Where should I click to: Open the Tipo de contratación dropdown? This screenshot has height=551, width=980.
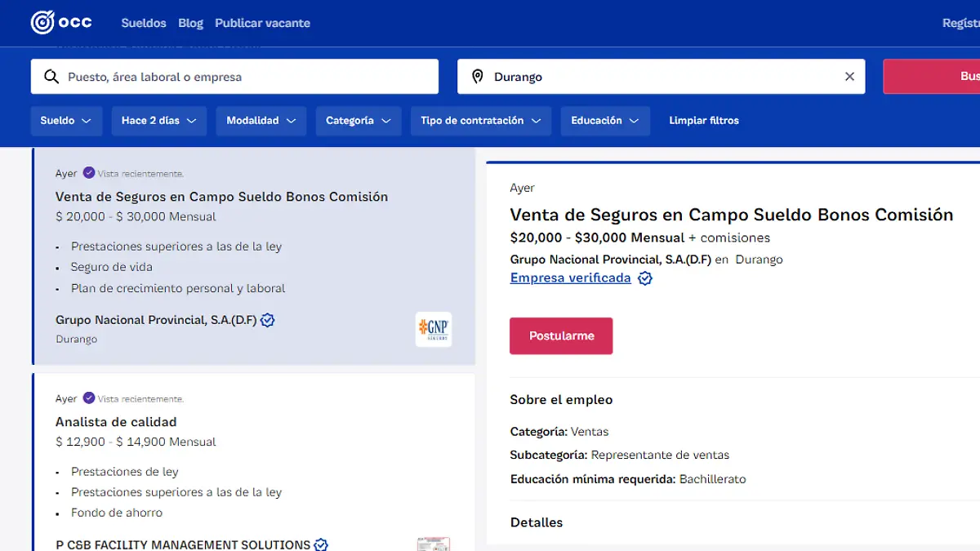tap(481, 121)
